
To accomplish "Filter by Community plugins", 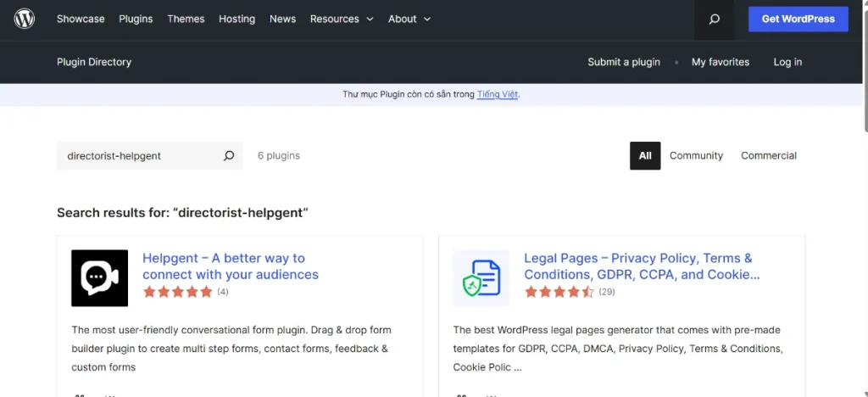I will click(696, 155).
